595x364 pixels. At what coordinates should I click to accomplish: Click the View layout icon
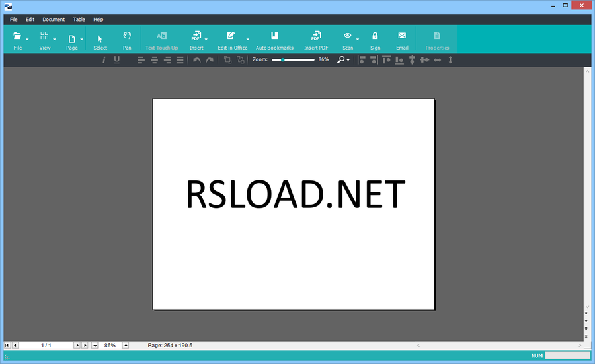[x=44, y=36]
